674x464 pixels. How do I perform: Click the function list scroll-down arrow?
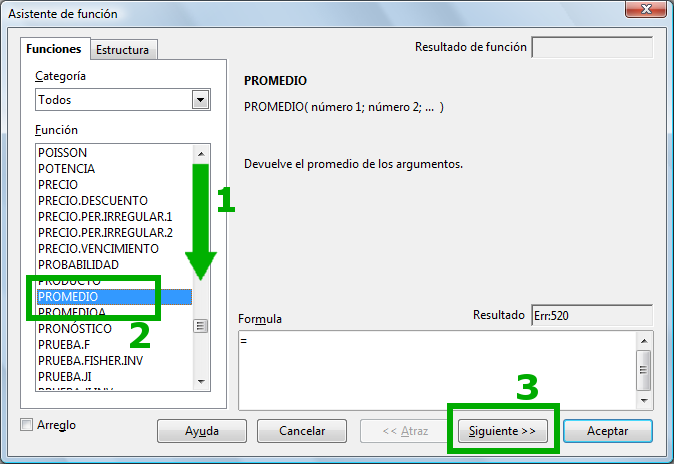201,381
